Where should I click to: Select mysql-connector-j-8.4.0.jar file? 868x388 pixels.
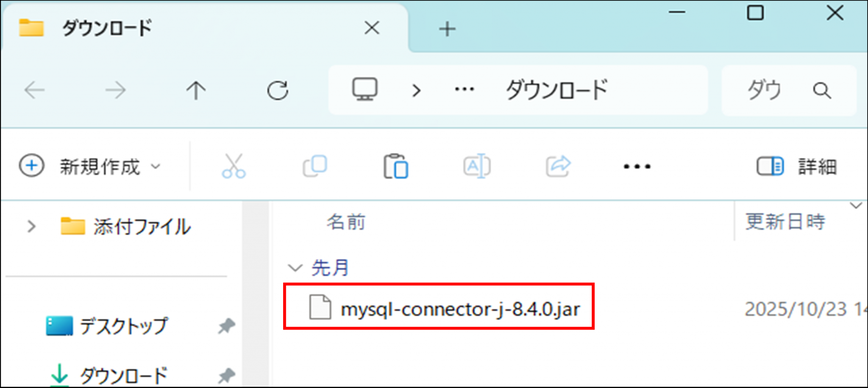(460, 309)
